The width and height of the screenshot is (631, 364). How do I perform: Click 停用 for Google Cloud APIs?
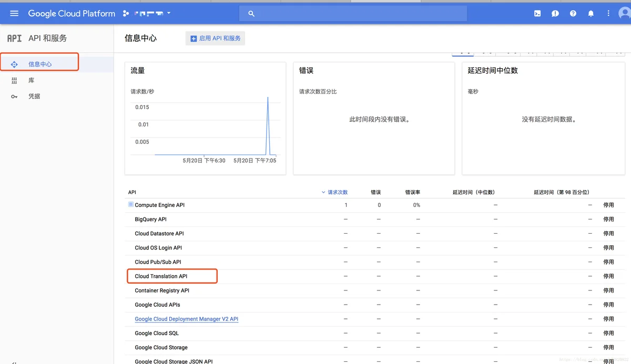click(608, 305)
